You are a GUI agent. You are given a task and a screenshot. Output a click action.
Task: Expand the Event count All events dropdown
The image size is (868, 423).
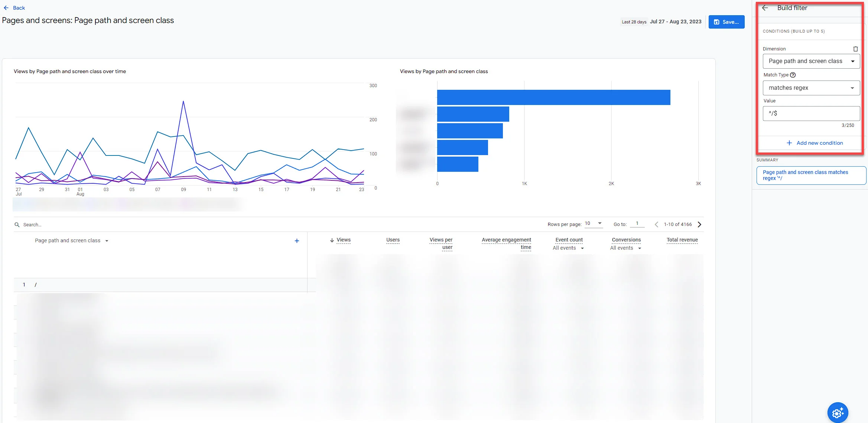pyautogui.click(x=568, y=248)
